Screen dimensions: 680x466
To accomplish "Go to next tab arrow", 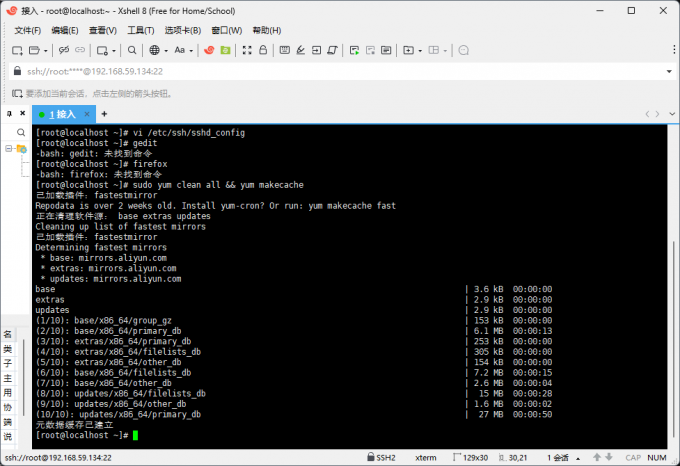I will 657,114.
